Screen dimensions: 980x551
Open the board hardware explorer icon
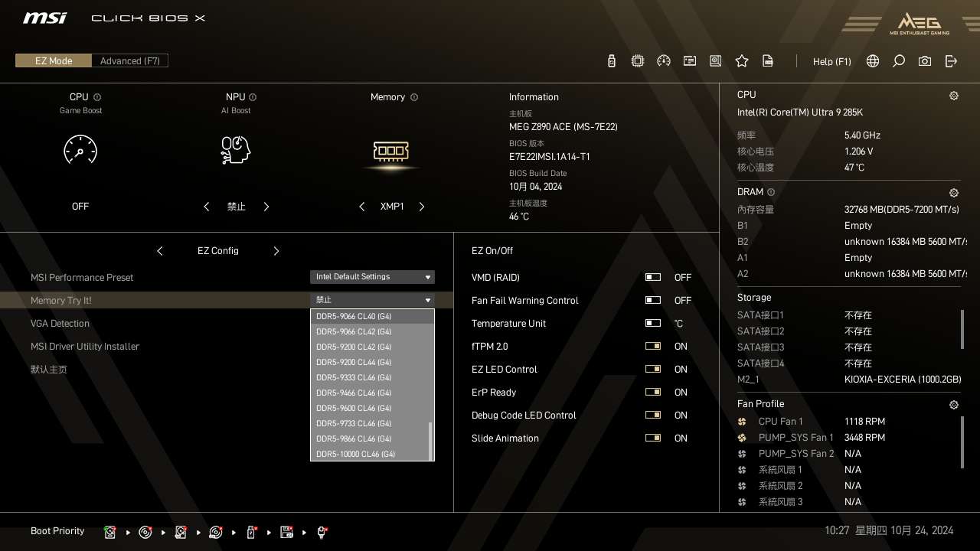[716, 61]
